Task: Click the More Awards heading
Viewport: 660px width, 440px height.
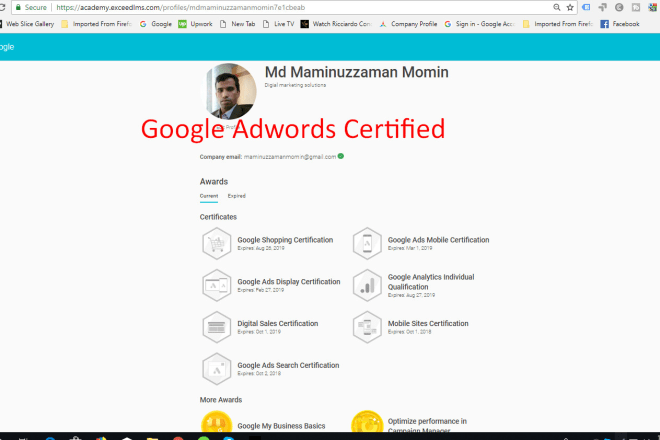Action: click(x=221, y=400)
